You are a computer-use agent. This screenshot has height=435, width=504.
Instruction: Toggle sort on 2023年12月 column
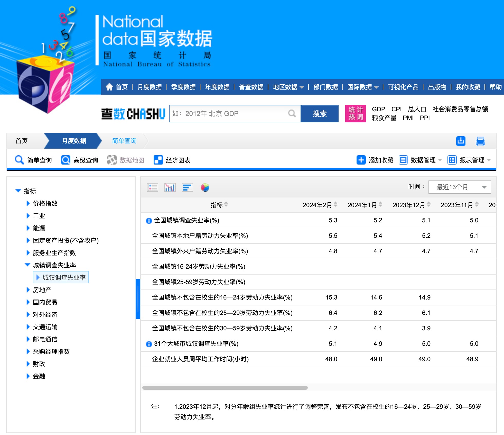click(x=429, y=205)
